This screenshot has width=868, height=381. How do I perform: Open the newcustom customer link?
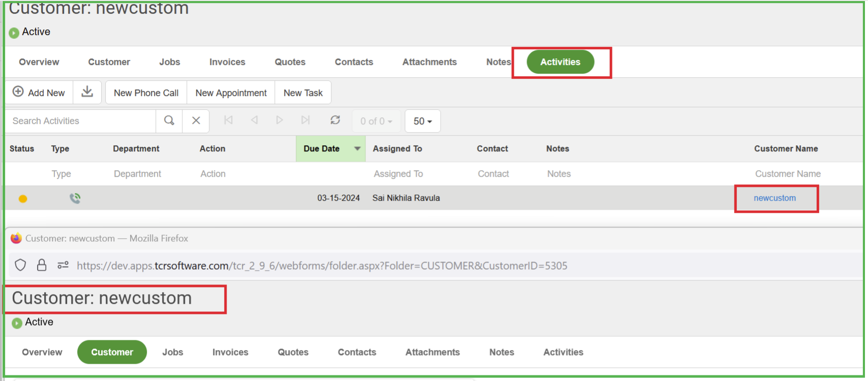click(774, 198)
